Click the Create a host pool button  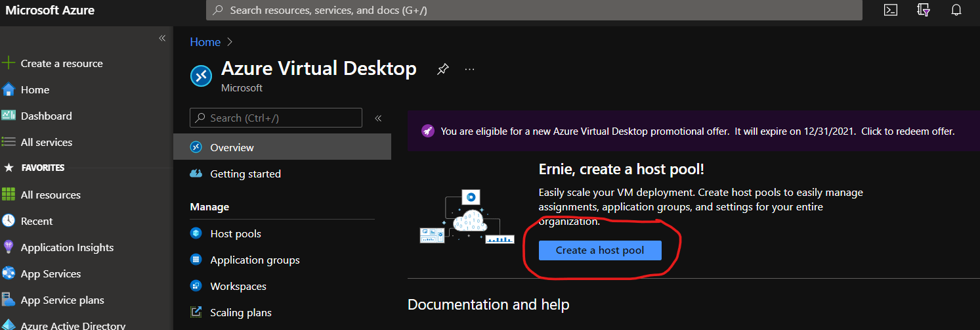point(600,250)
